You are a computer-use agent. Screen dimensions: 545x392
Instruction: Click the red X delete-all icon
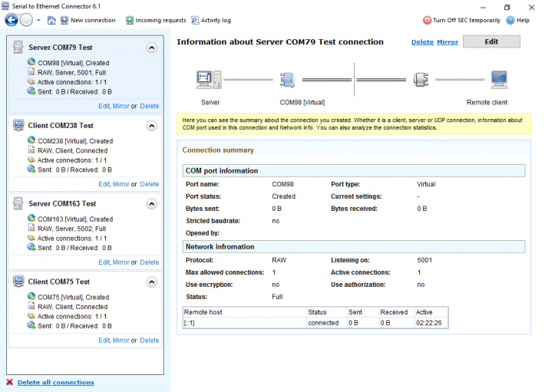10,382
